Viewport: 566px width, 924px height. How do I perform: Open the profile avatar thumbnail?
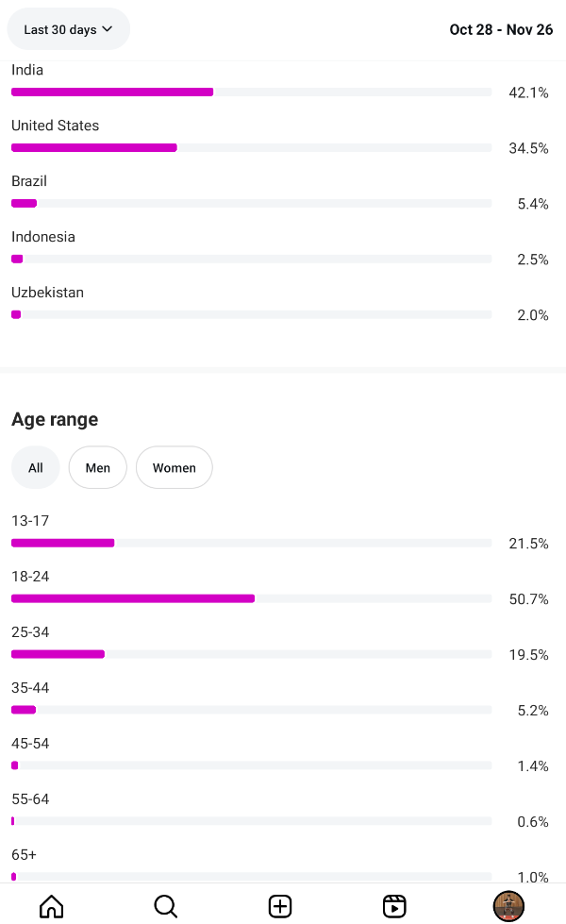point(508,906)
